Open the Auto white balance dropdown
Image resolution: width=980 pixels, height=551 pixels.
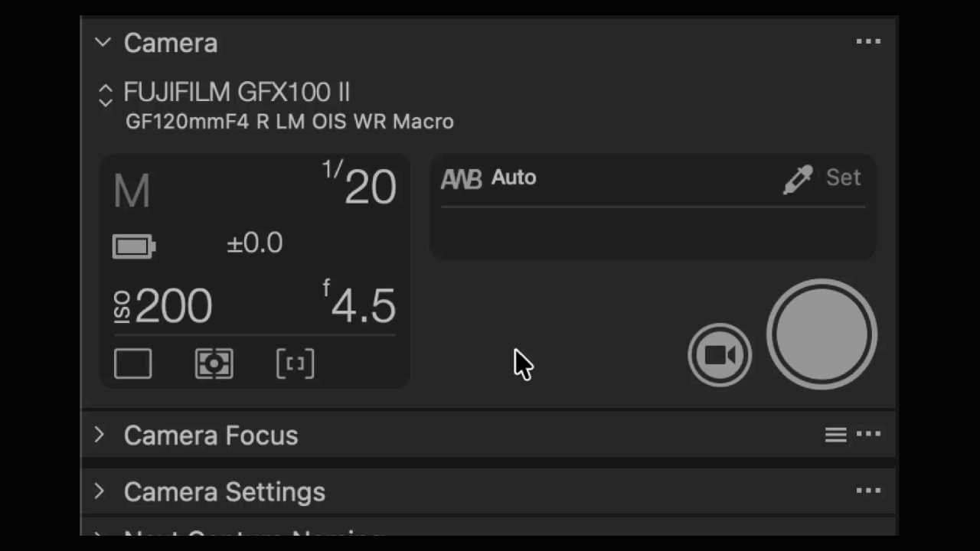513,178
